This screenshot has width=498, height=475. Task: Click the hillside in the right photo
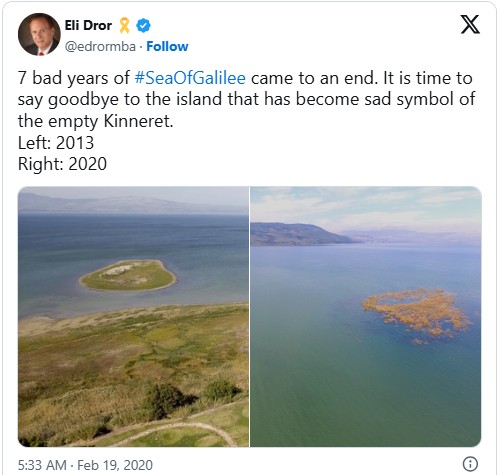[x=300, y=234]
